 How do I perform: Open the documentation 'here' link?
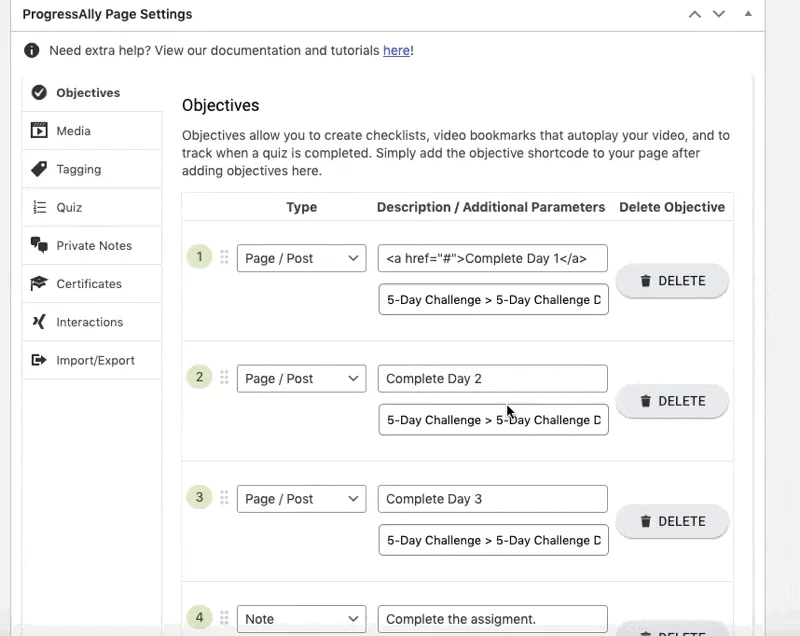[396, 50]
